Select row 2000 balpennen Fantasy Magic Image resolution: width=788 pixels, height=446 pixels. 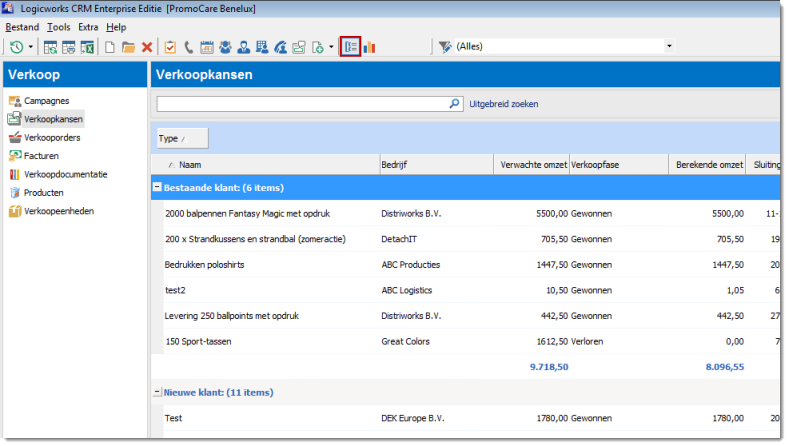465,214
